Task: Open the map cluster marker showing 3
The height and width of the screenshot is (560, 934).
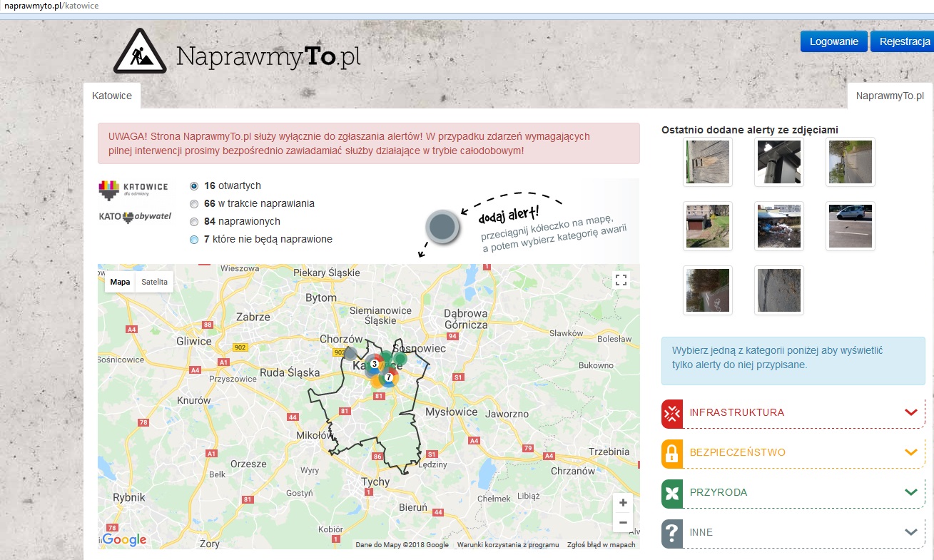Action: 374,363
